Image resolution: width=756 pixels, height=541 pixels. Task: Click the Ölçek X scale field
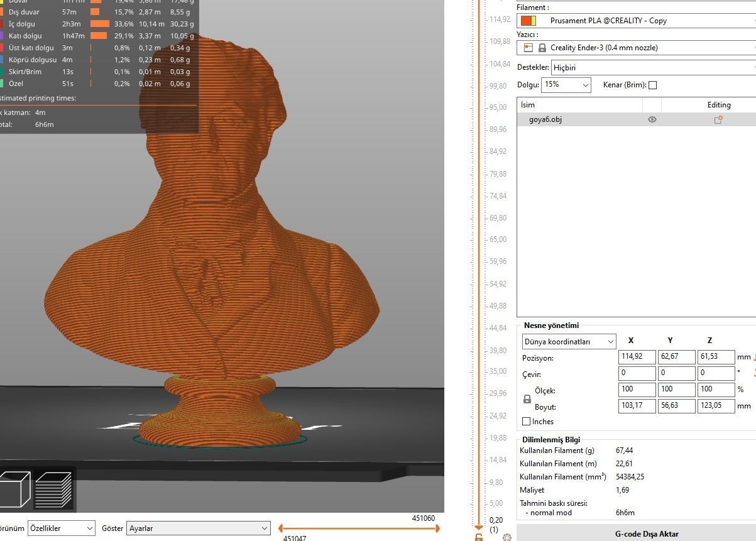point(637,390)
